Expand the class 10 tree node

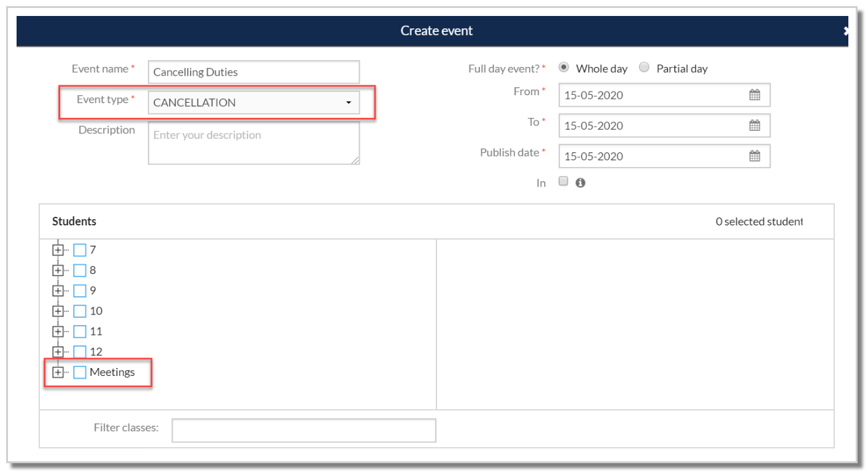(x=58, y=311)
